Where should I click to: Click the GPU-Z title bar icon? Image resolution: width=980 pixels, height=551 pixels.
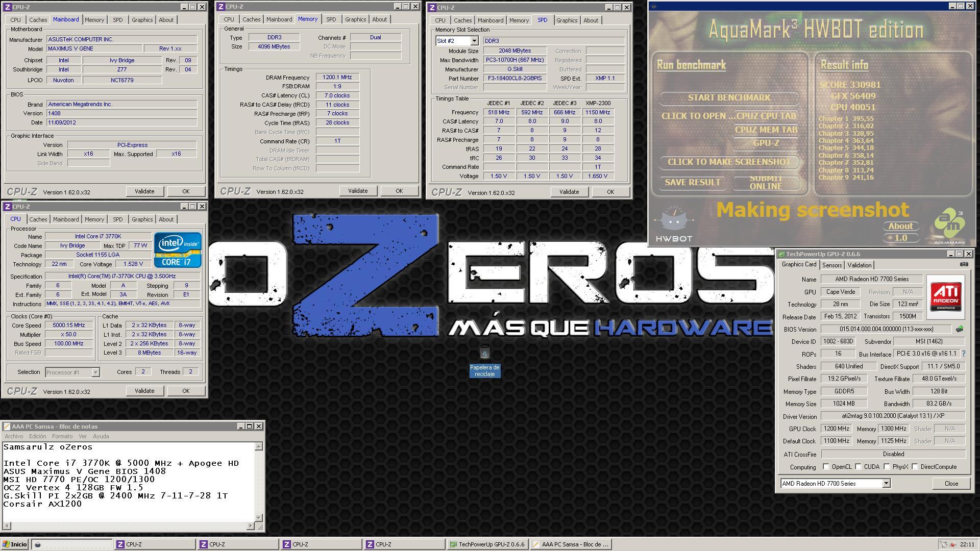781,254
